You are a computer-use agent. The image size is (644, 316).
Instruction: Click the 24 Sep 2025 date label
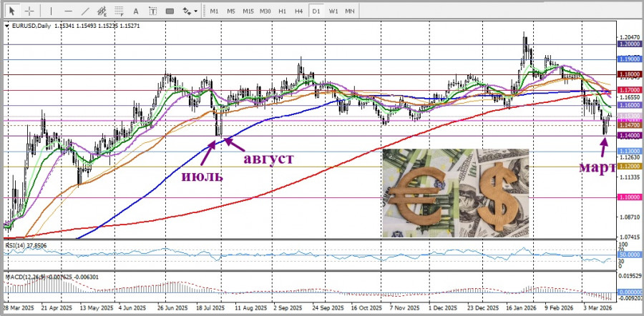click(x=328, y=308)
